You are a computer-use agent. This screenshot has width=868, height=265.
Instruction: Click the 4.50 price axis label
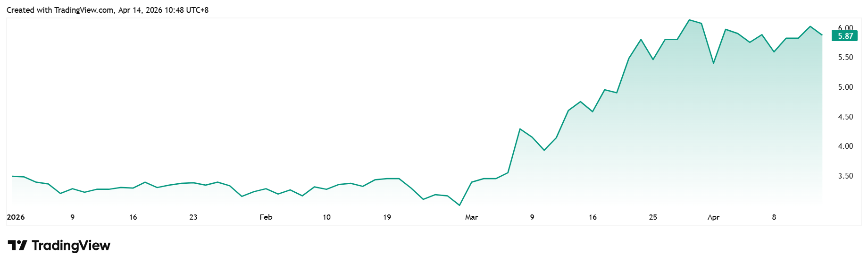[845, 117]
